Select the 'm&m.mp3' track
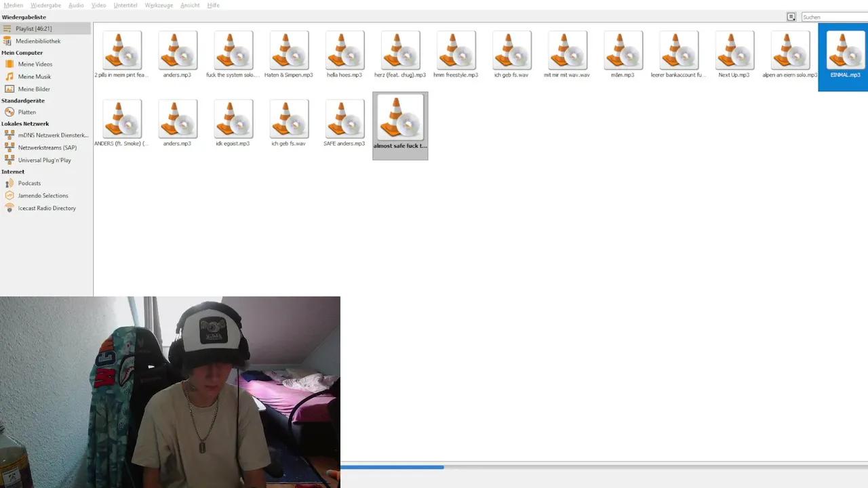868x488 pixels. coord(623,54)
